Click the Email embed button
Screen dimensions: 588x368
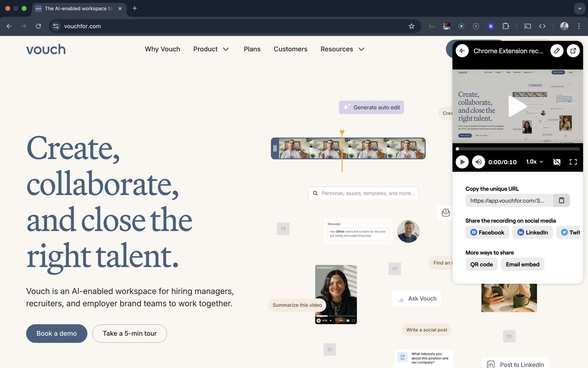(x=522, y=264)
